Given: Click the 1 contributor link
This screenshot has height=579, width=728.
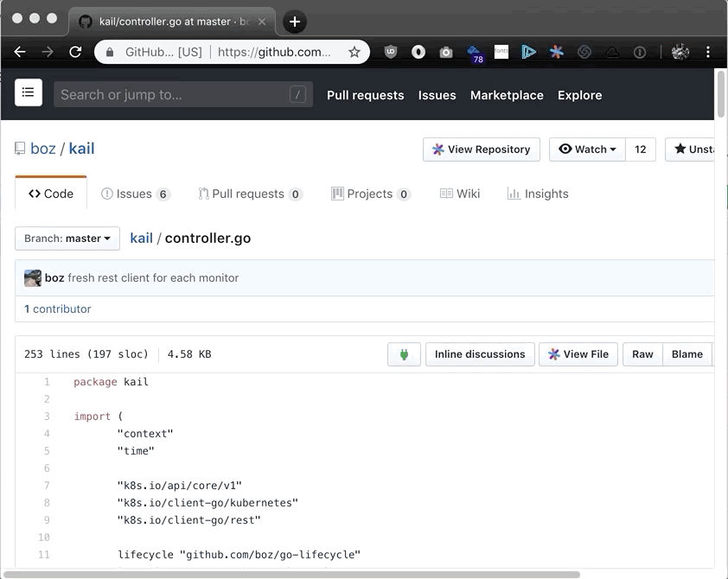Looking at the screenshot, I should click(x=58, y=309).
